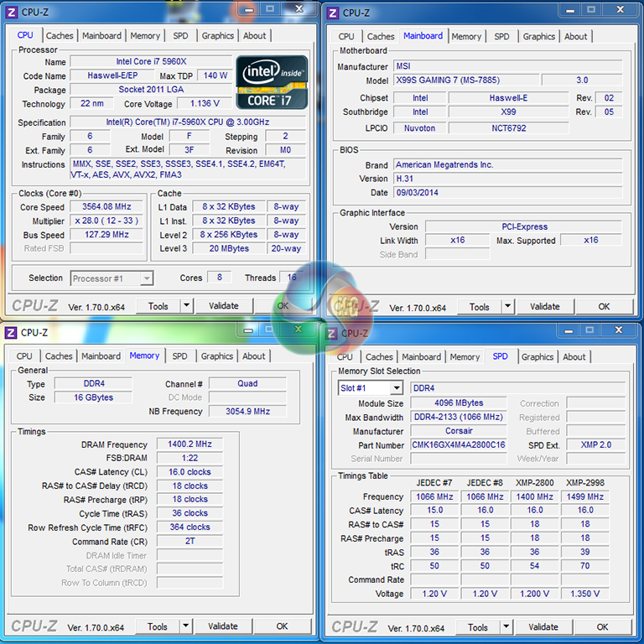Expand the Processor #1 selection dropdown

coord(147,278)
